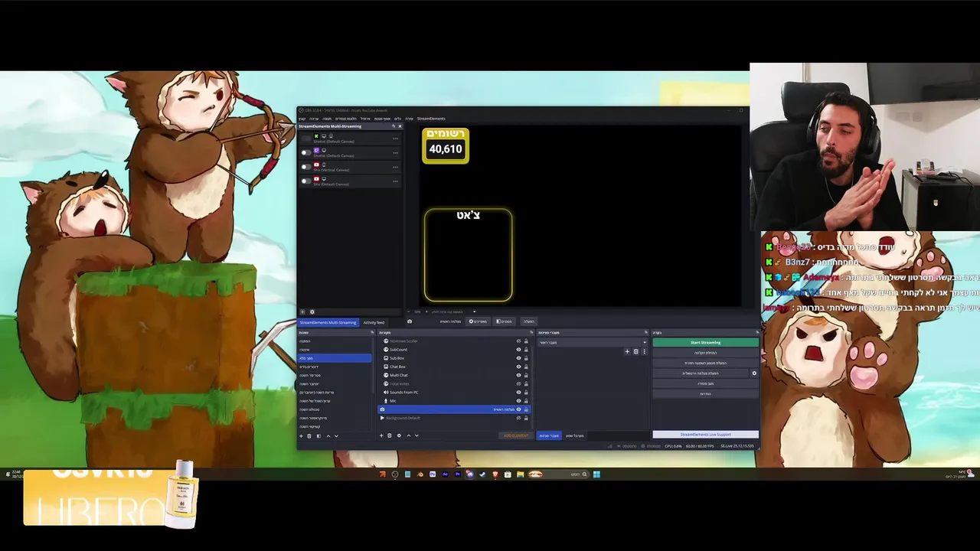Open options menu for Kick stream row
980x551 pixels.
[x=395, y=139]
